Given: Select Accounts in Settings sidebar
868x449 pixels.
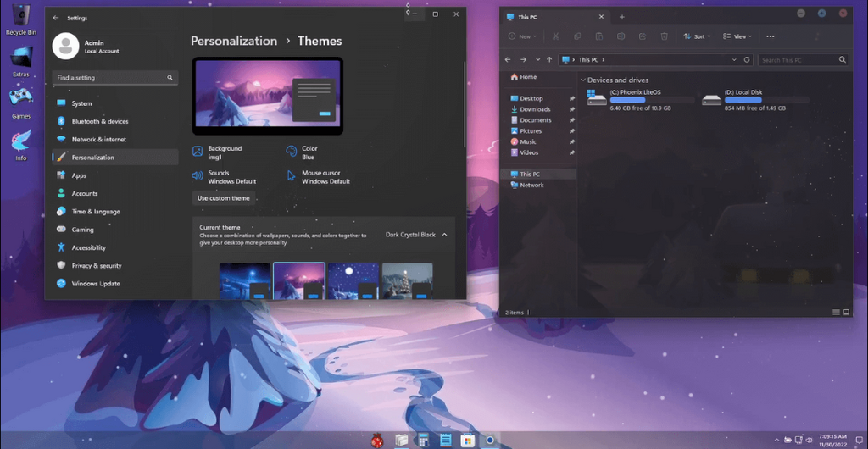Looking at the screenshot, I should click(115, 193).
